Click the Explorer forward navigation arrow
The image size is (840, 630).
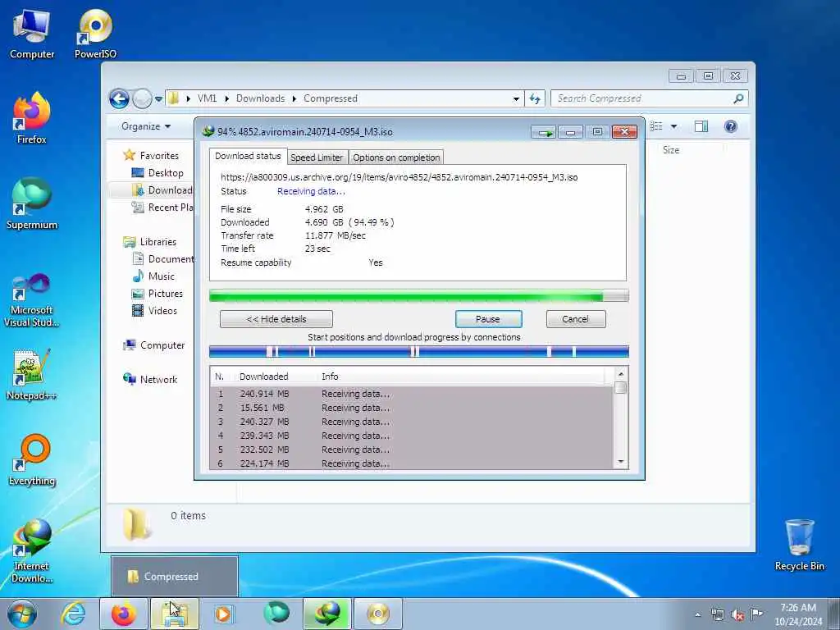(x=142, y=98)
